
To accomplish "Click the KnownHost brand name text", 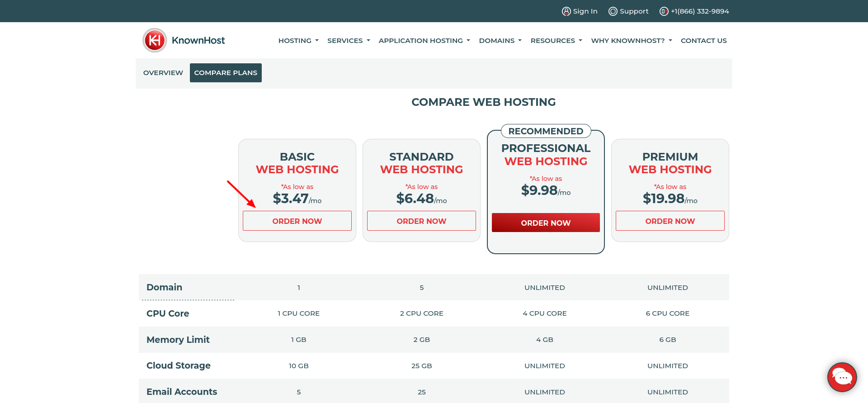I will click(x=198, y=40).
